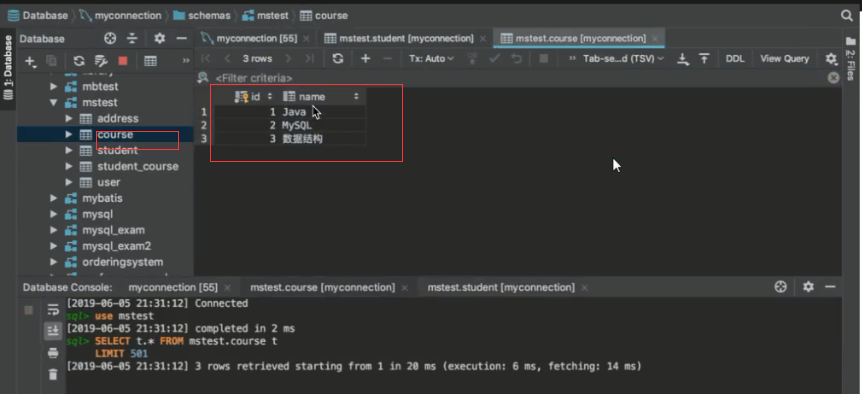This screenshot has height=394, width=862.
Task: Show more Database toolbar items chevron
Action: coord(186,61)
